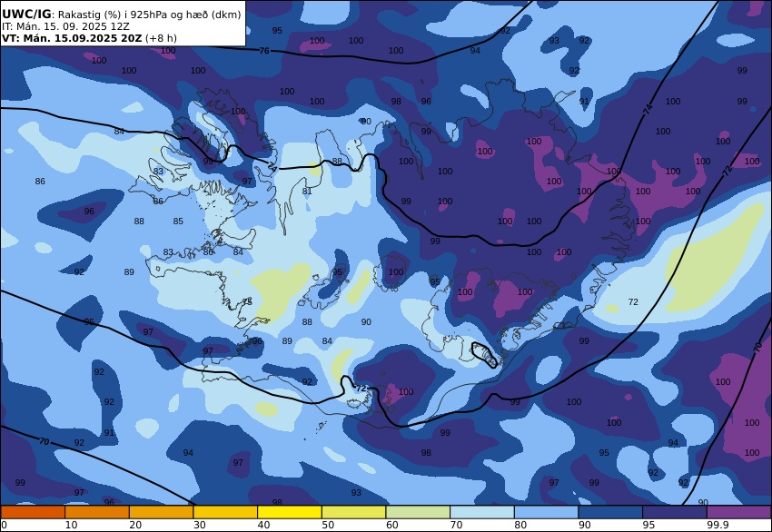The height and width of the screenshot is (532, 772).
Task: Click the color scale tick label '50'
Action: (x=328, y=525)
